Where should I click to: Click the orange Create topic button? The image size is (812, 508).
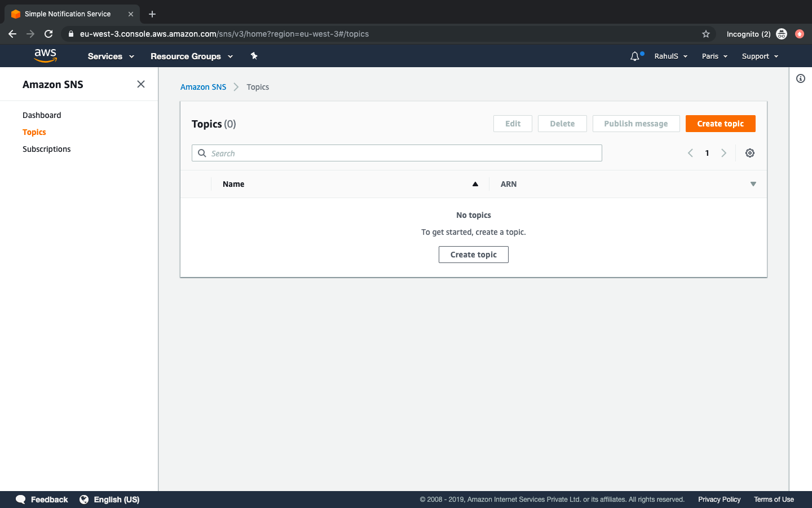coord(720,123)
